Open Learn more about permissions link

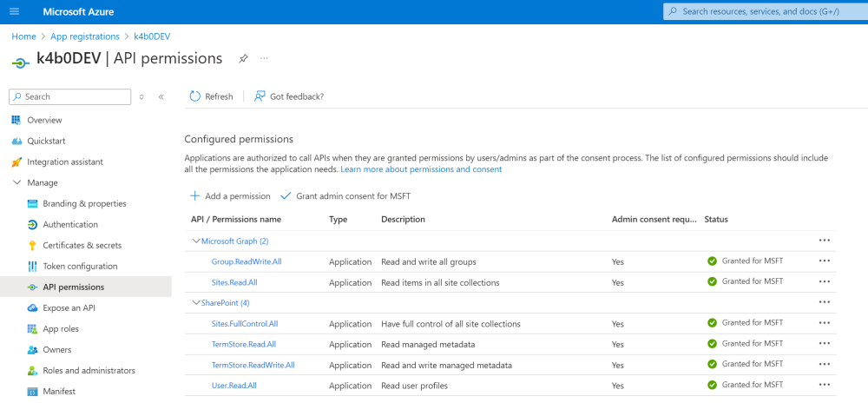coord(421,169)
